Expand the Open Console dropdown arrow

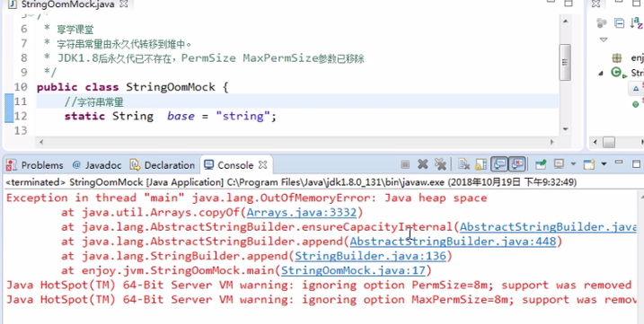[604, 164]
